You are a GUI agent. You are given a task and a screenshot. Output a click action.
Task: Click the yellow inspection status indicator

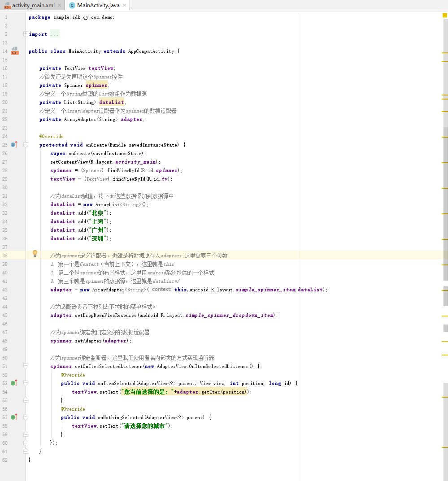pos(444,15)
